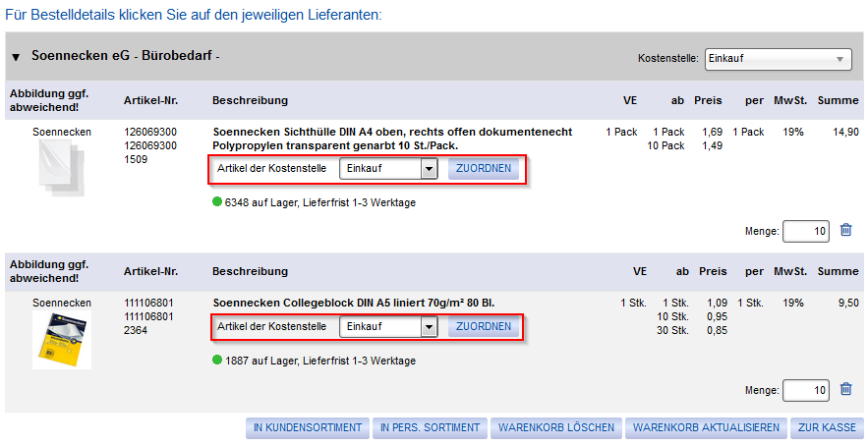Click the Soennecken eG - Bürobedarf supplier title

126,56
